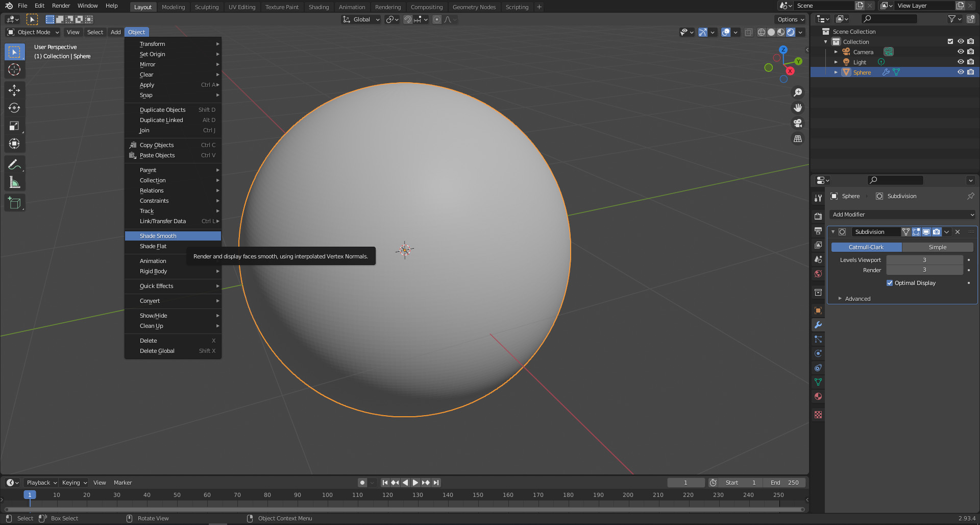Disable the Sphere's render visibility camera toggle
980x525 pixels.
[971, 72]
